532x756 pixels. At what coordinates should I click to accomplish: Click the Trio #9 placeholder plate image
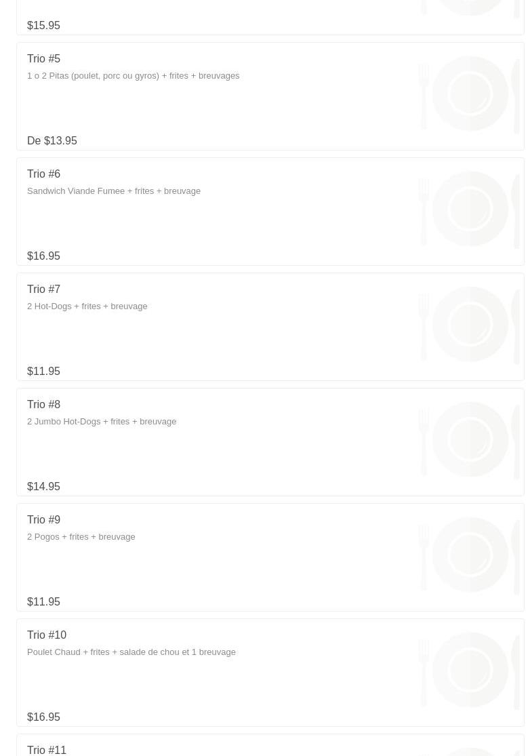point(470,555)
